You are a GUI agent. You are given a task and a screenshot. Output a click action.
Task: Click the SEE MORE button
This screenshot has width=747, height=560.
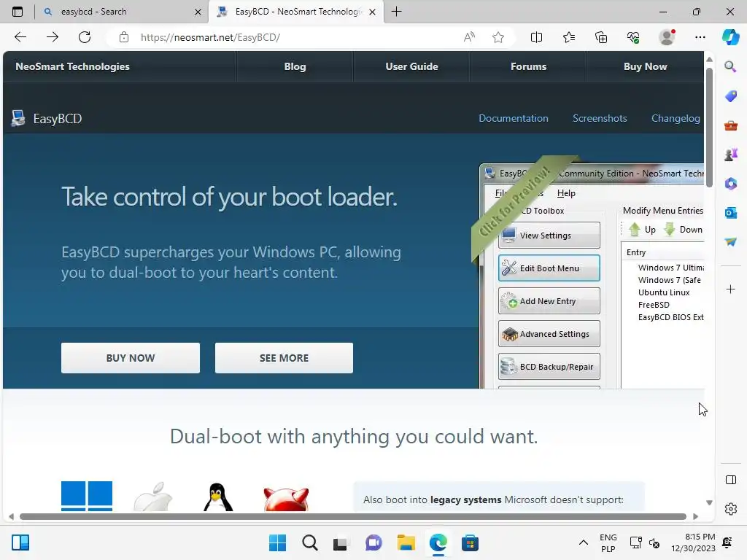click(x=284, y=357)
